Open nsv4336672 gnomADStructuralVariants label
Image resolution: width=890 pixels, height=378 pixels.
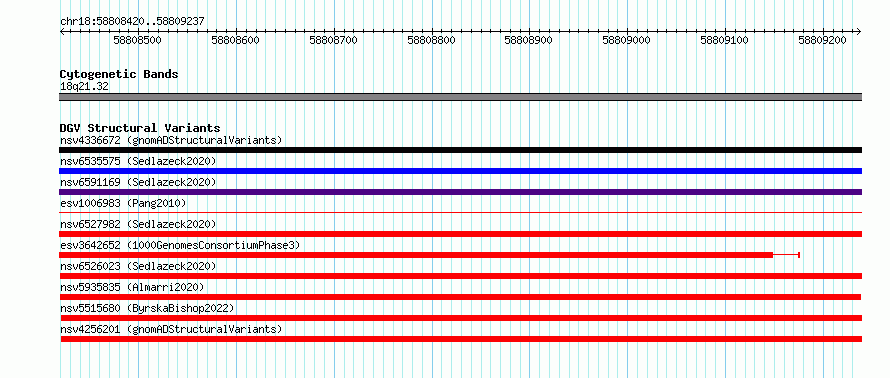click(171, 140)
